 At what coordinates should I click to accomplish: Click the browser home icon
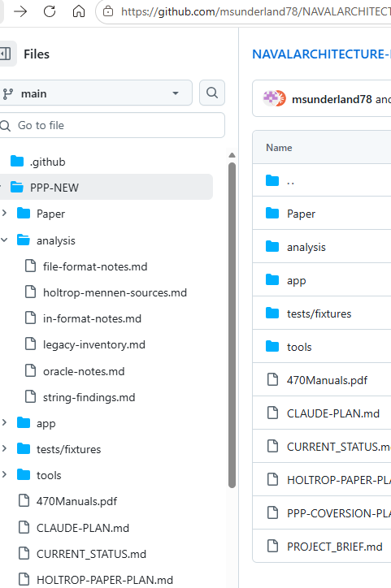tap(78, 11)
